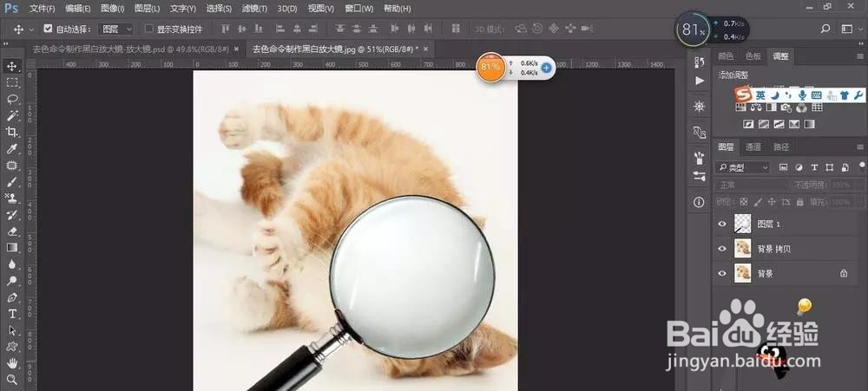Switch to the 通道 tab

753,147
